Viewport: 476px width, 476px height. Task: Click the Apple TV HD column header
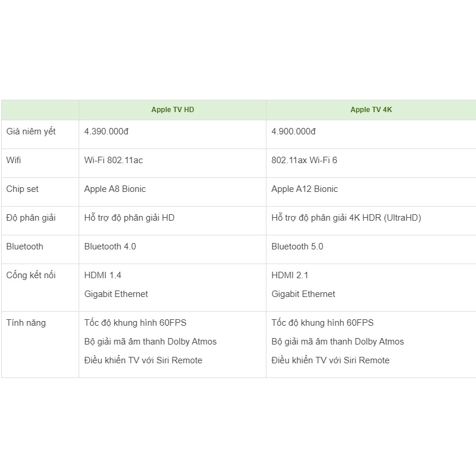[x=173, y=110]
